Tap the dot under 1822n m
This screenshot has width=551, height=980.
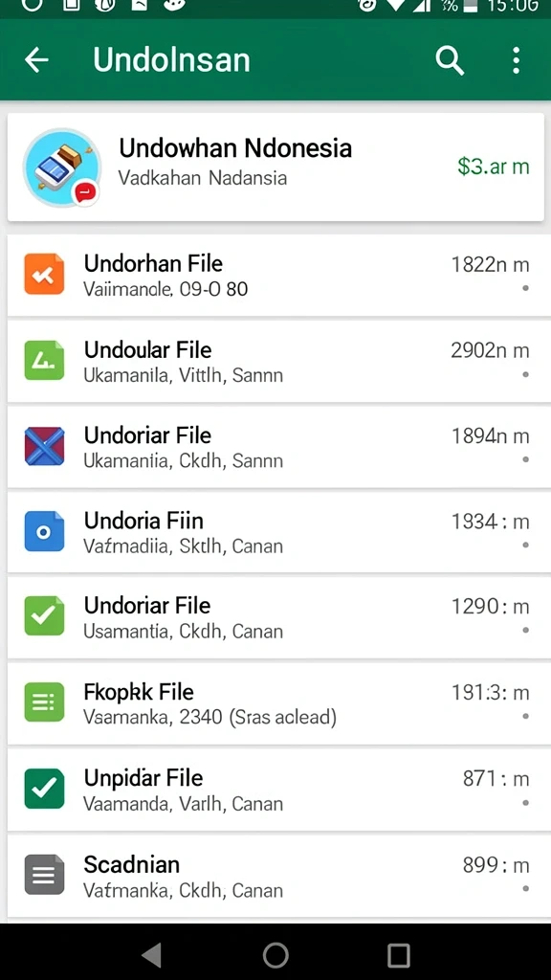[525, 289]
